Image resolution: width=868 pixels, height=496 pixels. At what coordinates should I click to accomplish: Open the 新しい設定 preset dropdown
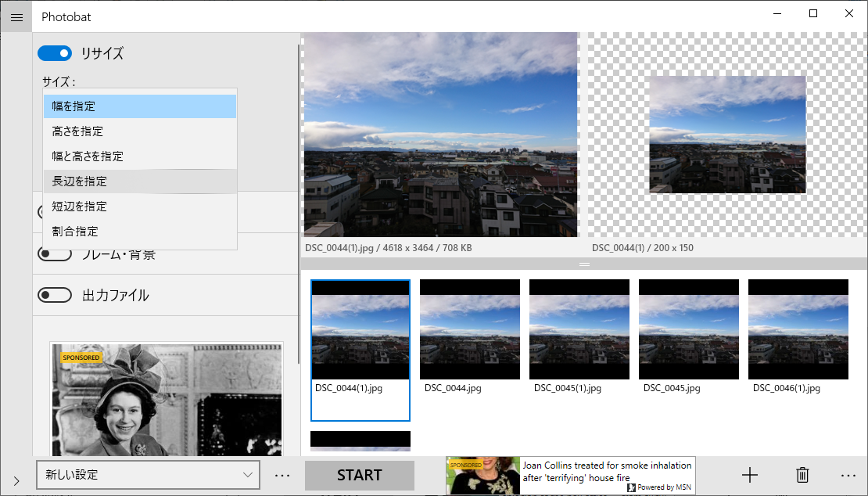pyautogui.click(x=149, y=474)
